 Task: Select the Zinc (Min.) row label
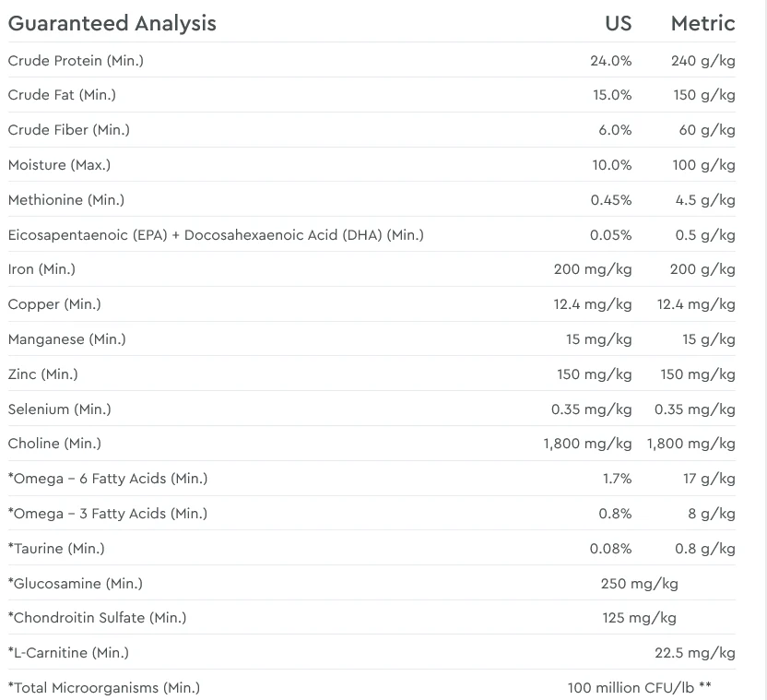(x=43, y=374)
